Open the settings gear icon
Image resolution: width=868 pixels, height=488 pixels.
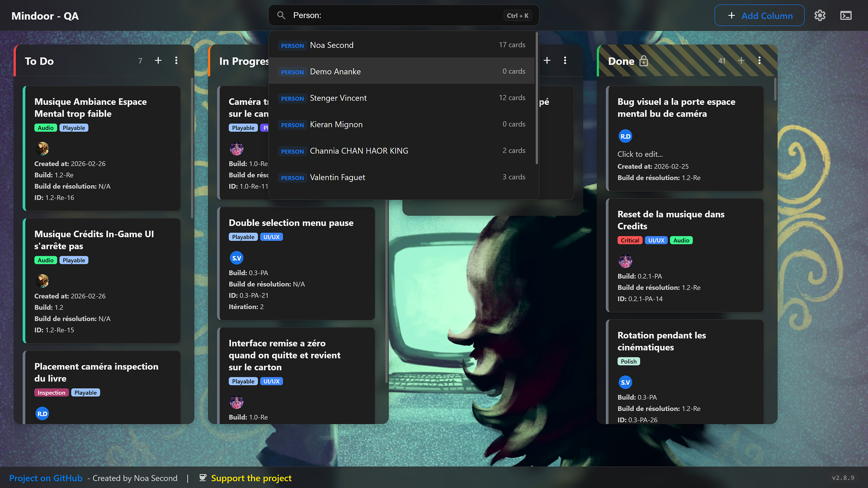[x=820, y=15]
